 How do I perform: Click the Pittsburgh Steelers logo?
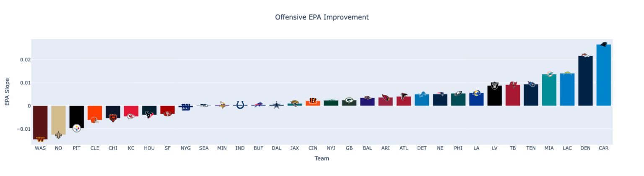pos(76,128)
